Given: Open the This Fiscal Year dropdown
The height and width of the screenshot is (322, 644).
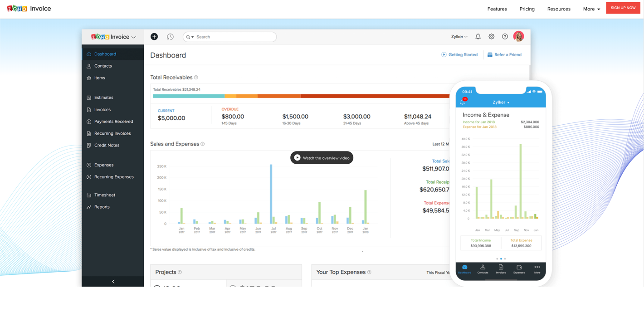Looking at the screenshot, I should click(438, 273).
